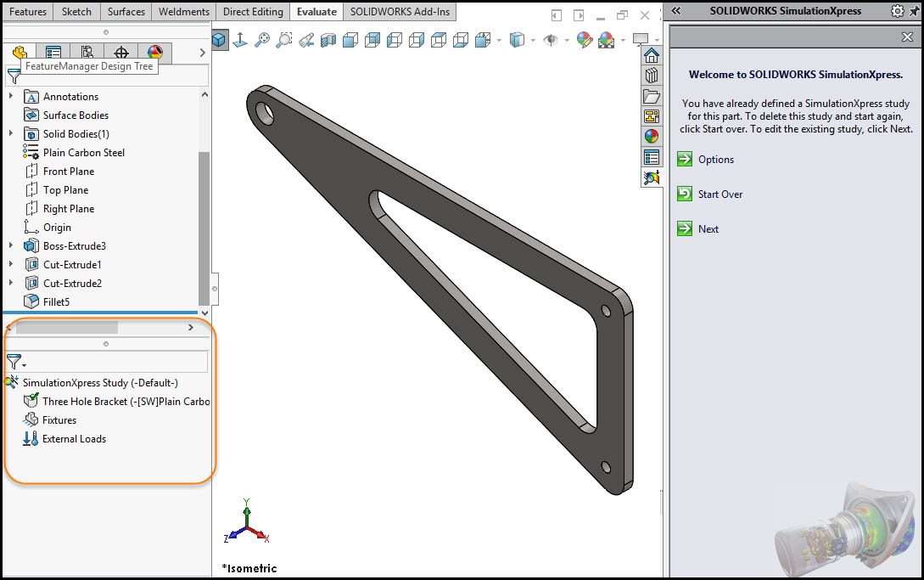
Task: Click the feature tree horizontal scrollbar
Action: [x=66, y=328]
